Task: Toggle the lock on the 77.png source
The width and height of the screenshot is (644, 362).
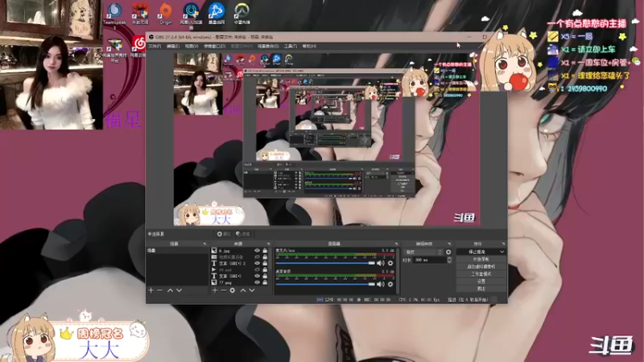Action: pyautogui.click(x=265, y=282)
